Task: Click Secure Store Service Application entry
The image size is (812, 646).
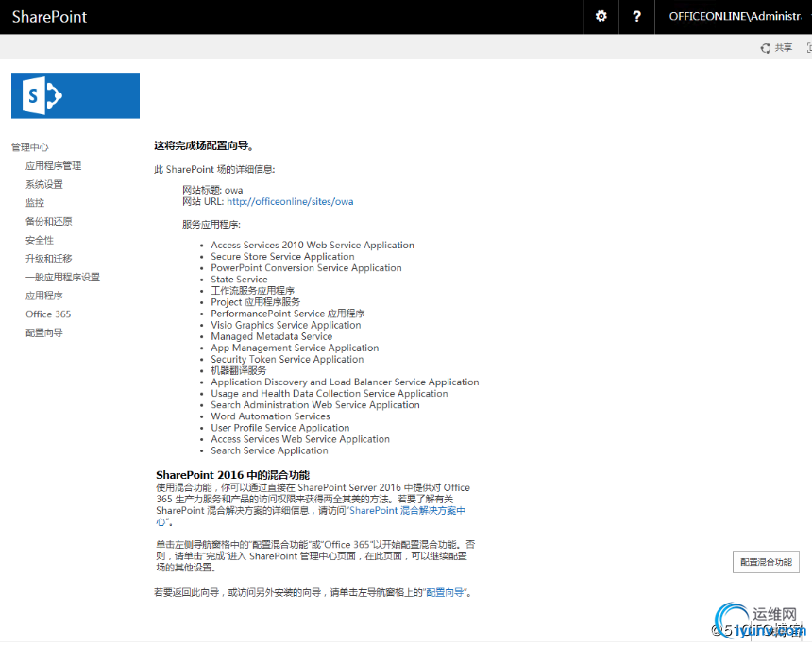Action: click(x=282, y=257)
